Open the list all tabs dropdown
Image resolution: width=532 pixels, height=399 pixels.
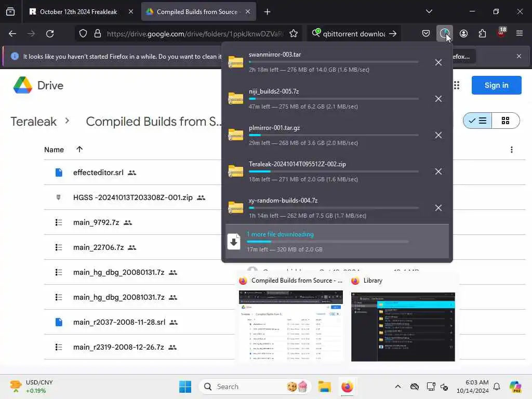click(429, 11)
